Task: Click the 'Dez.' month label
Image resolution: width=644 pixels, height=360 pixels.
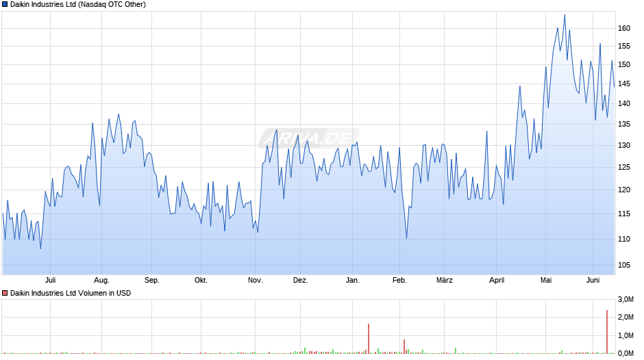Action: (300, 281)
